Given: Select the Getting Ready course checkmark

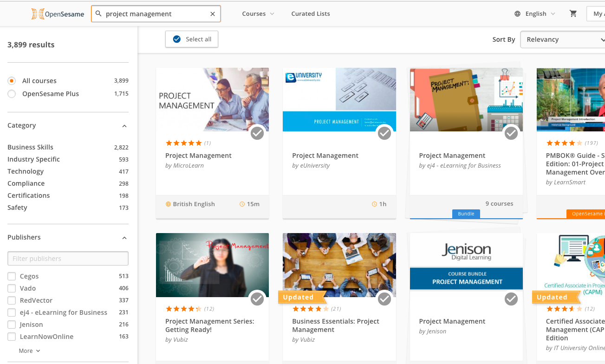Looking at the screenshot, I should [257, 299].
